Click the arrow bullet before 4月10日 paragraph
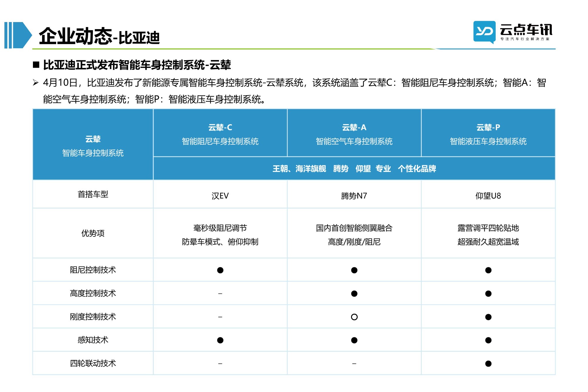The image size is (588, 392). [36, 83]
